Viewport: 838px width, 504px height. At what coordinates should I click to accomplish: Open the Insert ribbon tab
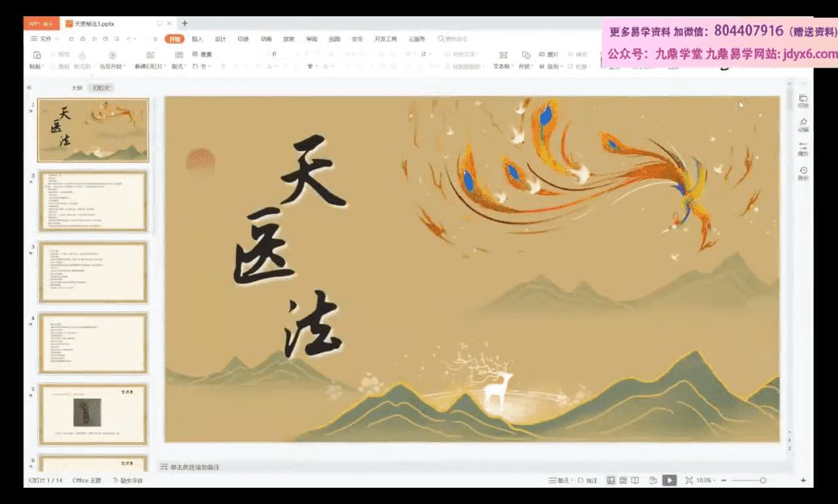click(197, 39)
